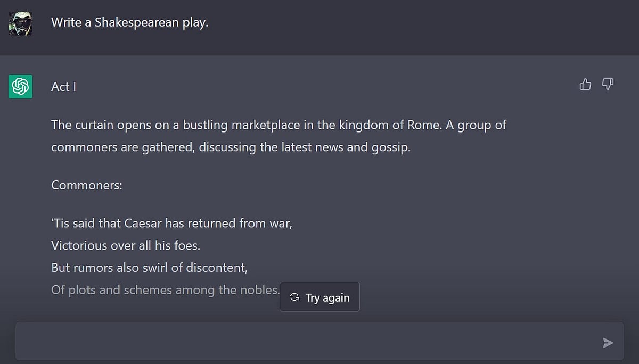639x364 pixels.
Task: Click the line 'But rumors also swirl of discontent,'
Action: (149, 268)
